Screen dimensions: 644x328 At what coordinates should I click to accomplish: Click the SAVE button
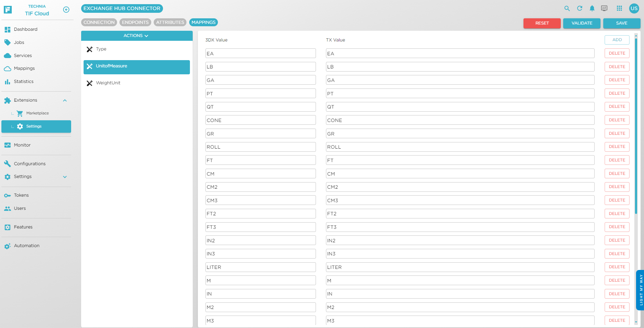[x=622, y=23]
